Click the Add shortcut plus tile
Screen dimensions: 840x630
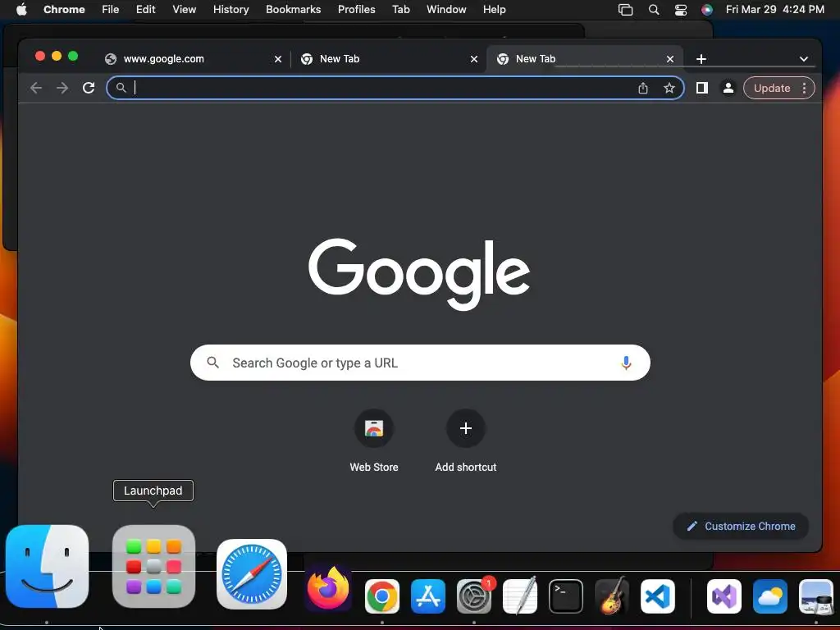[466, 428]
